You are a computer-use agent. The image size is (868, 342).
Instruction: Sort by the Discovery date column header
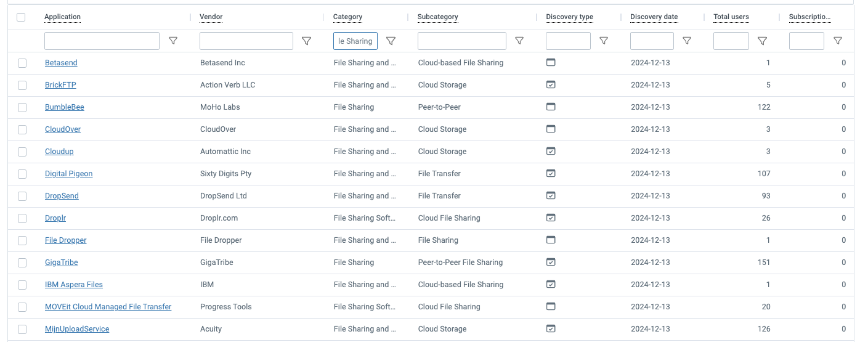coord(654,17)
